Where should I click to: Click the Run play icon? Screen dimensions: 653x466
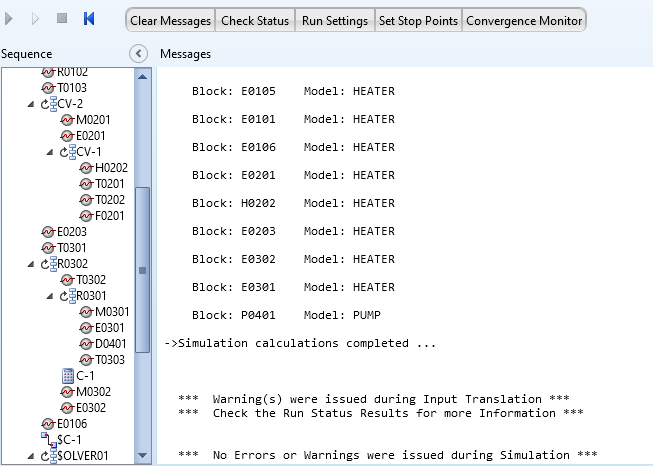(x=11, y=19)
